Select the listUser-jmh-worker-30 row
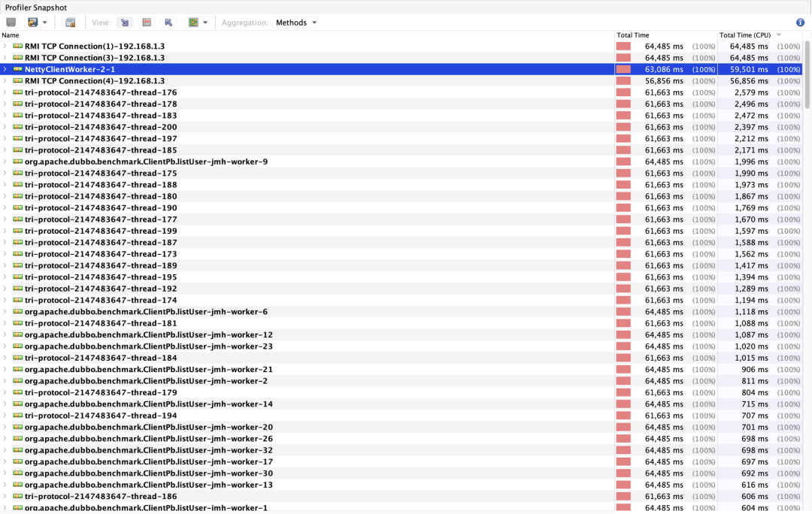The width and height of the screenshot is (812, 514). [x=401, y=473]
